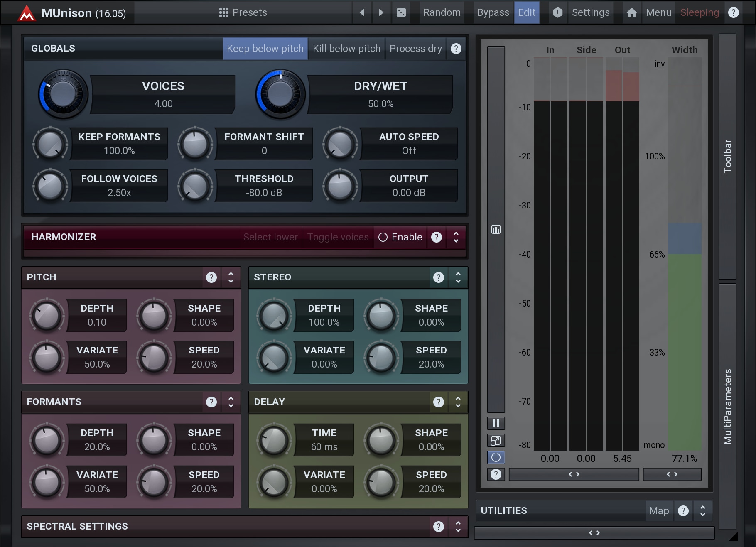Image resolution: width=756 pixels, height=547 pixels.
Task: Click the stereo width meter arrows bar
Action: pyautogui.click(x=672, y=474)
